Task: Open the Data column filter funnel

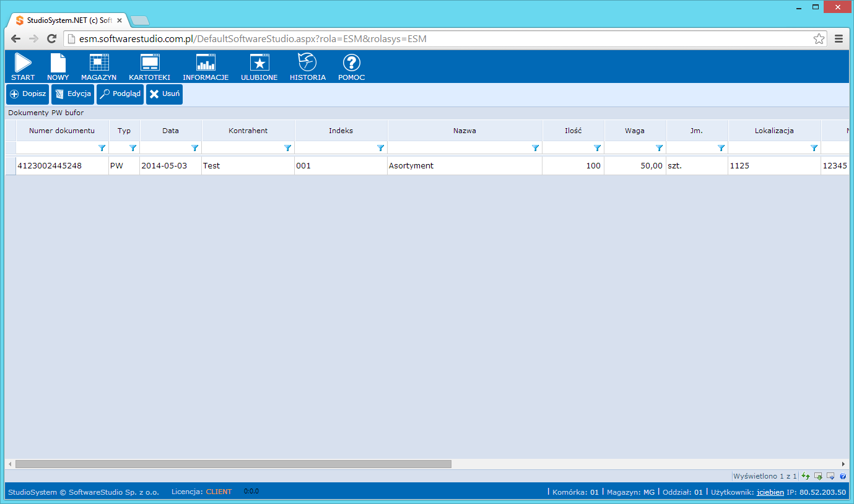Action: click(195, 148)
